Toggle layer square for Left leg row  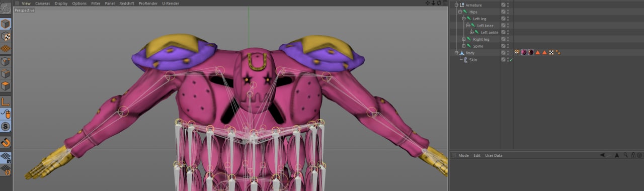pos(503,19)
